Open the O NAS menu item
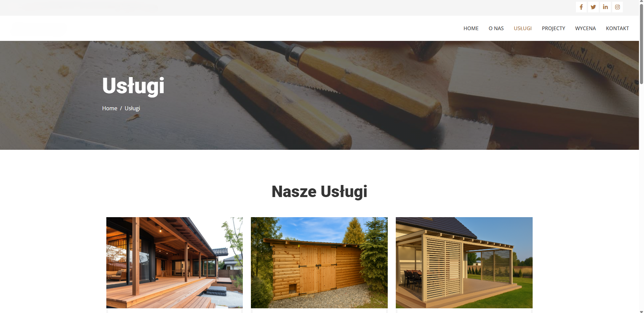 coord(496,28)
